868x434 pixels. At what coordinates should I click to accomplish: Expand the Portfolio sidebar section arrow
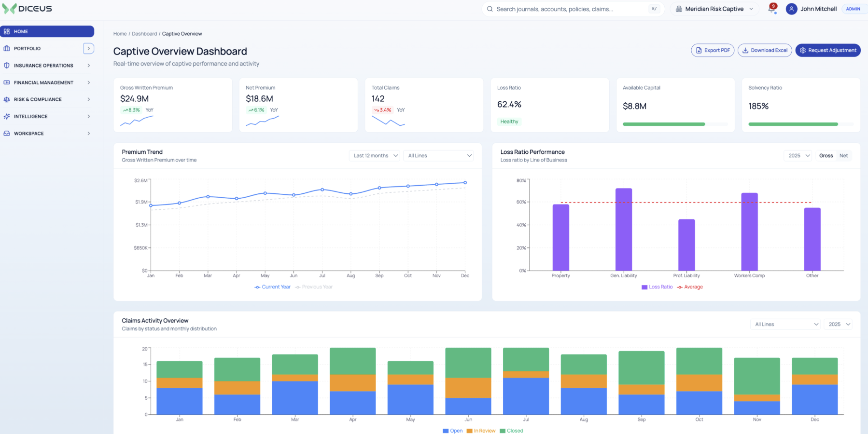pyautogui.click(x=89, y=49)
